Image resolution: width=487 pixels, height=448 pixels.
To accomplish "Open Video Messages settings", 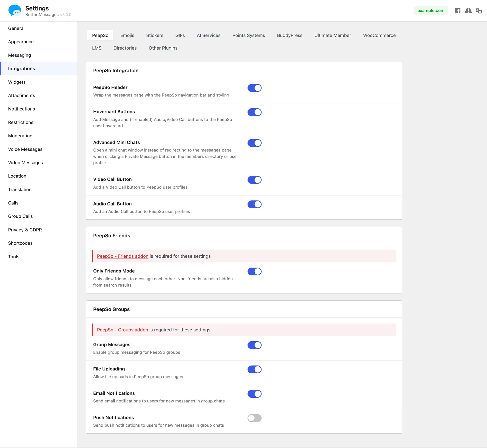I will click(x=38, y=163).
